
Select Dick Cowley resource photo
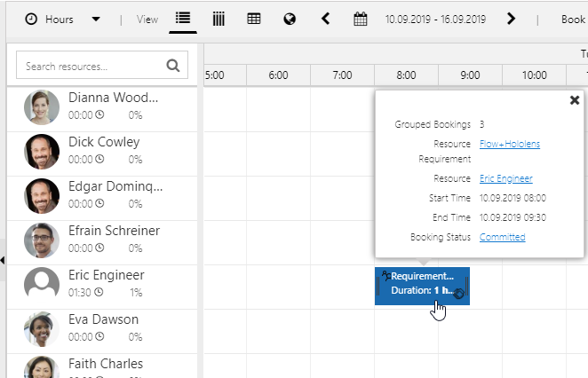coord(42,152)
